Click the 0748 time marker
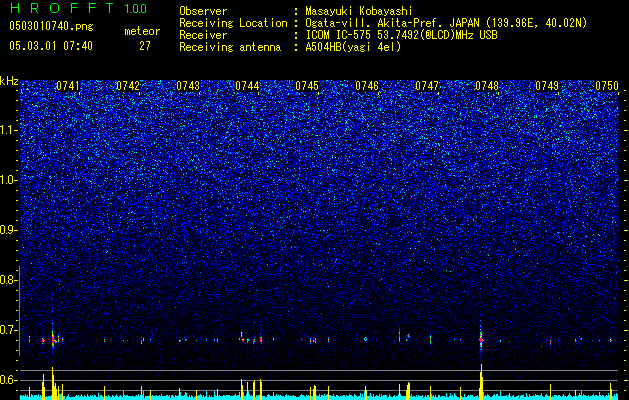This screenshot has height=400, width=629. pos(486,85)
